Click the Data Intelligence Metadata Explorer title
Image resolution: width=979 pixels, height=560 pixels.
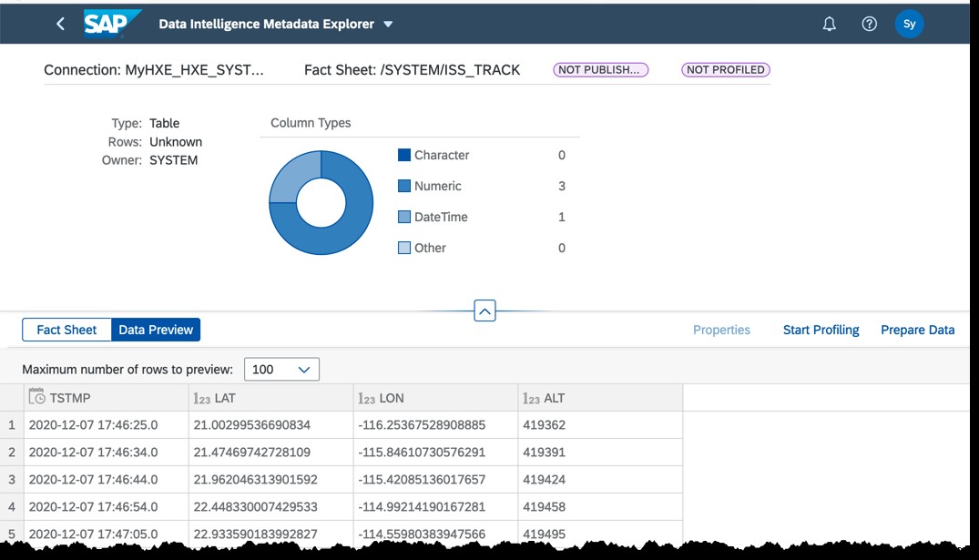(x=267, y=24)
